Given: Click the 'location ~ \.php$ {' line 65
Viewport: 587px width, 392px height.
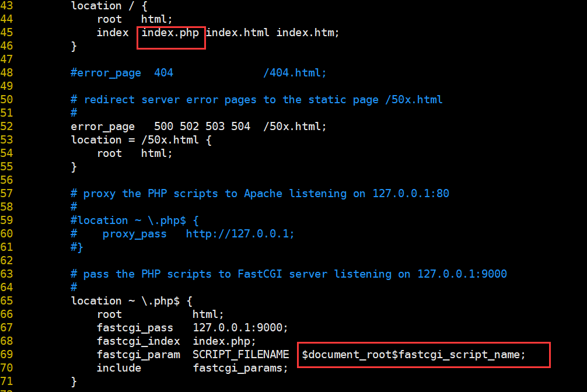Looking at the screenshot, I should tap(131, 301).
